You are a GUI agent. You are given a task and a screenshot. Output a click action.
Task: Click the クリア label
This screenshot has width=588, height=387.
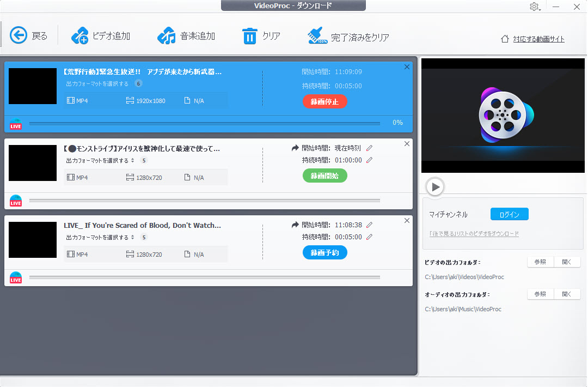pos(271,36)
